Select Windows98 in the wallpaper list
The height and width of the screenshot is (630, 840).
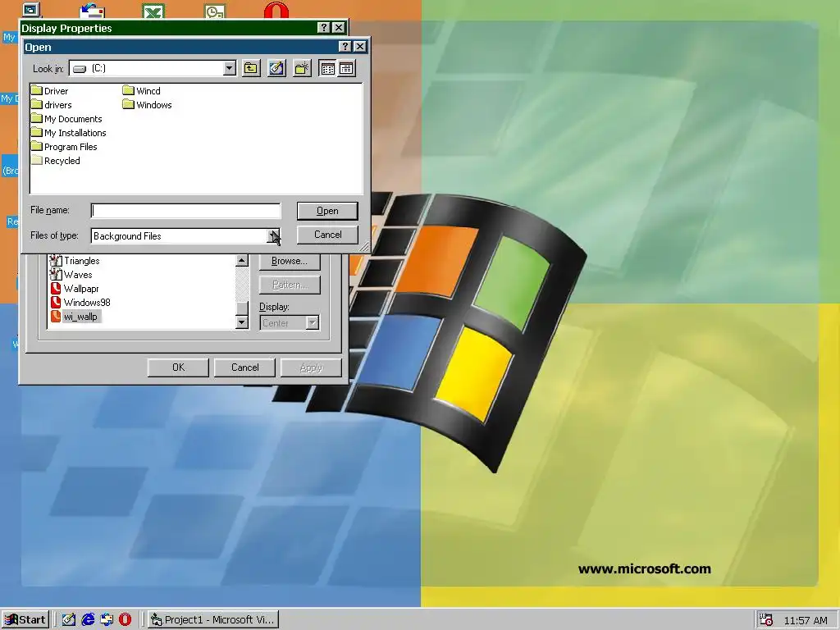coord(80,302)
